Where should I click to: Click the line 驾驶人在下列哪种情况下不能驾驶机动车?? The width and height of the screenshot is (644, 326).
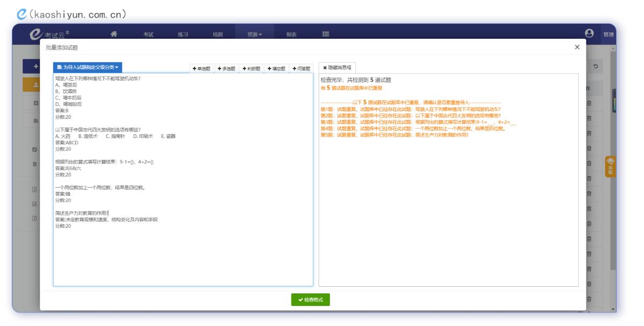pyautogui.click(x=98, y=79)
